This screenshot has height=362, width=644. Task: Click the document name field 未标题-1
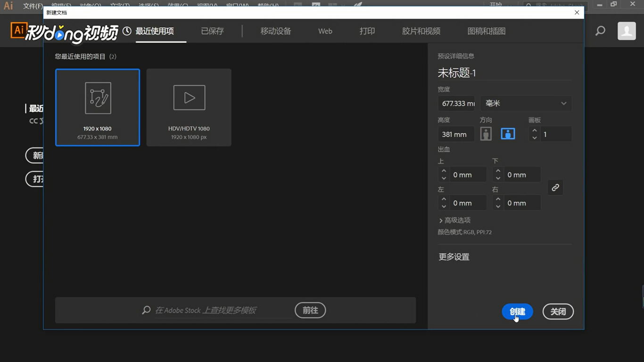(x=504, y=73)
